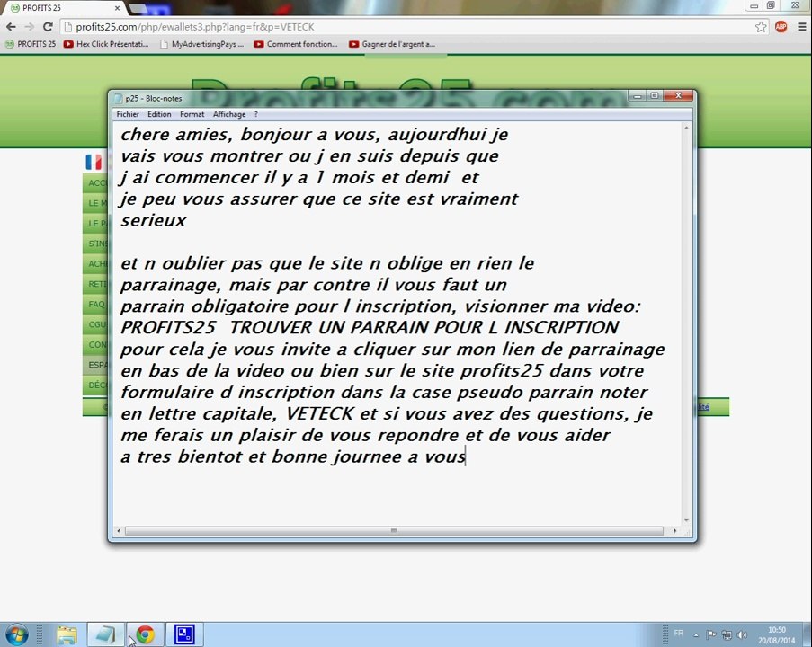Screen dimensions: 812x647
Task: Click the Notepad scroll right arrow
Action: (674, 531)
